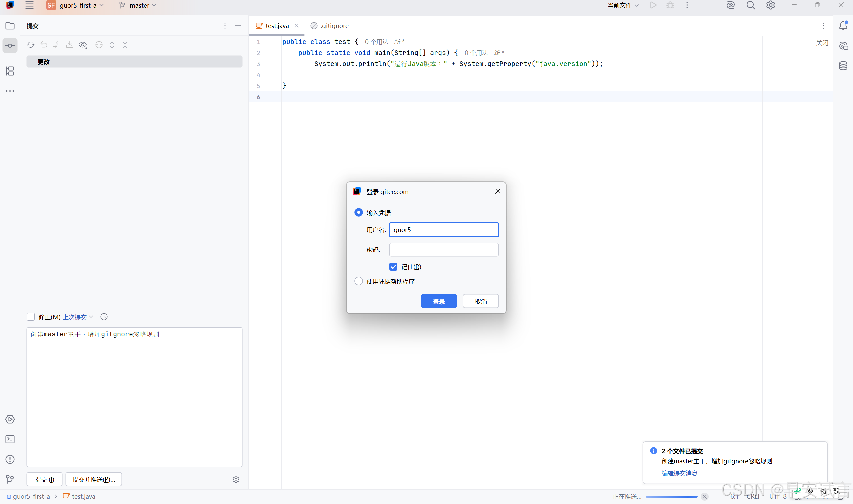Click test.java breadcrumb in status bar
853x504 pixels.
point(79,496)
